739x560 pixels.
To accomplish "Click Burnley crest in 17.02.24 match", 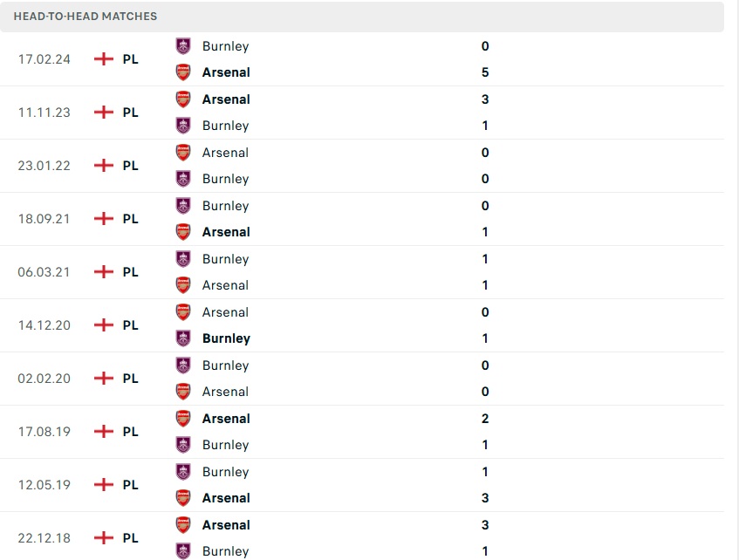I will pos(183,46).
